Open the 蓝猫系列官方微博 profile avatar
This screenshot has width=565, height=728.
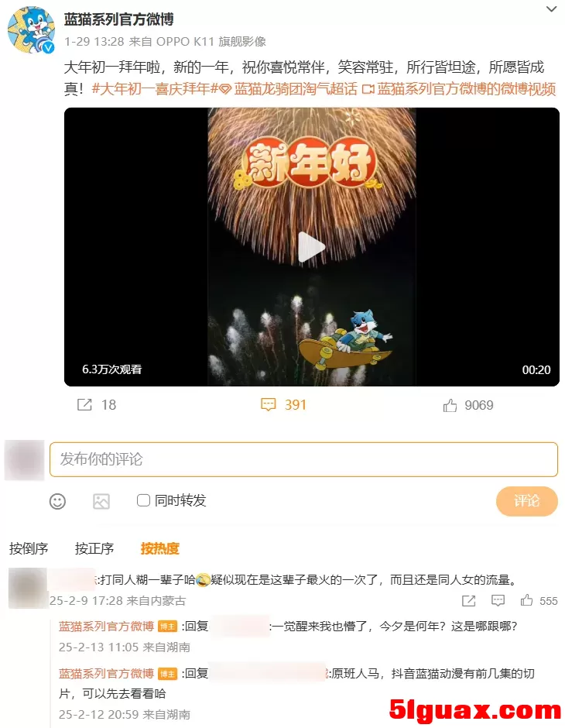pos(31,29)
